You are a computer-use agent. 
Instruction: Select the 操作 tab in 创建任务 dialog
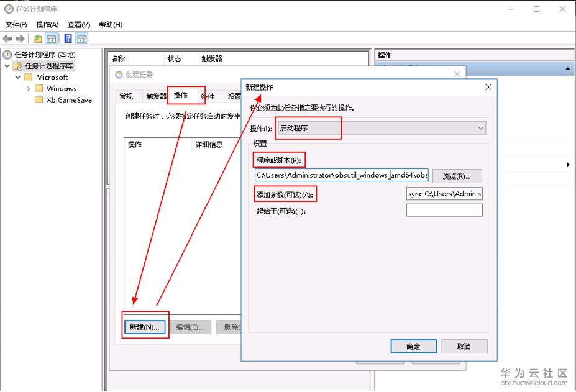coord(180,96)
